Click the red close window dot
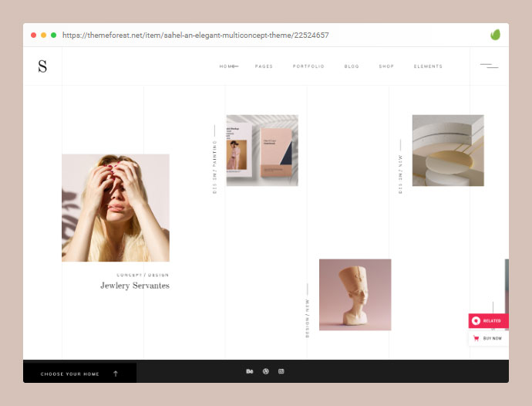The image size is (532, 406). click(x=33, y=35)
